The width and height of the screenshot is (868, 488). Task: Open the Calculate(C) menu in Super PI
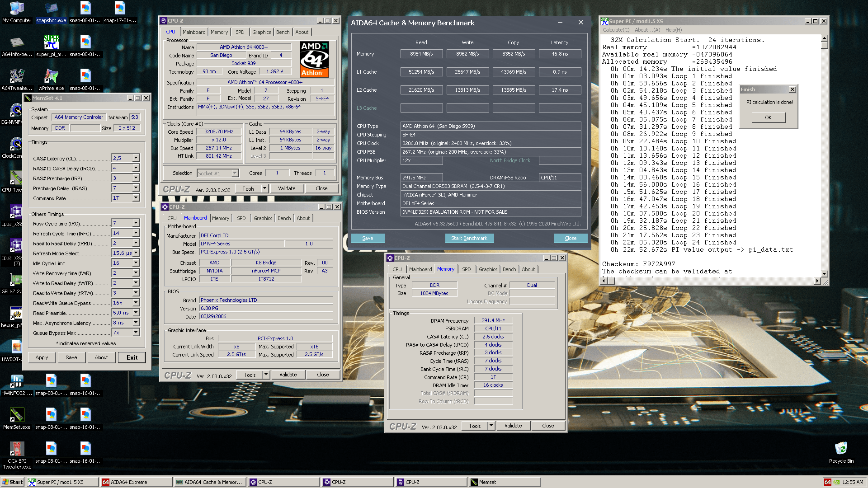616,30
